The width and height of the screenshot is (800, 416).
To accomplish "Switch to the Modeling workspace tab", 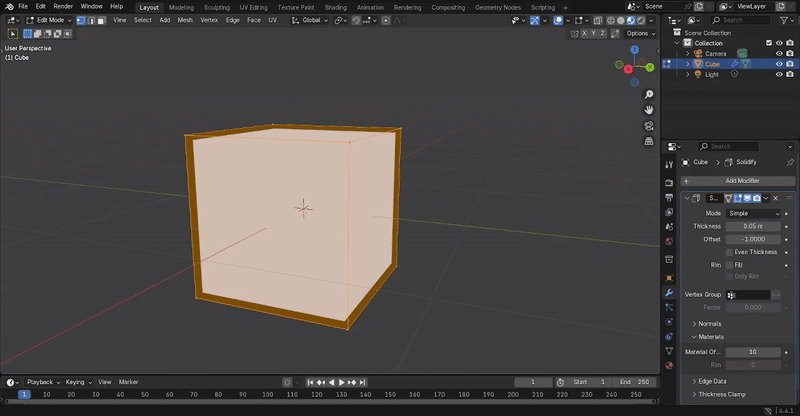I will tap(181, 8).
